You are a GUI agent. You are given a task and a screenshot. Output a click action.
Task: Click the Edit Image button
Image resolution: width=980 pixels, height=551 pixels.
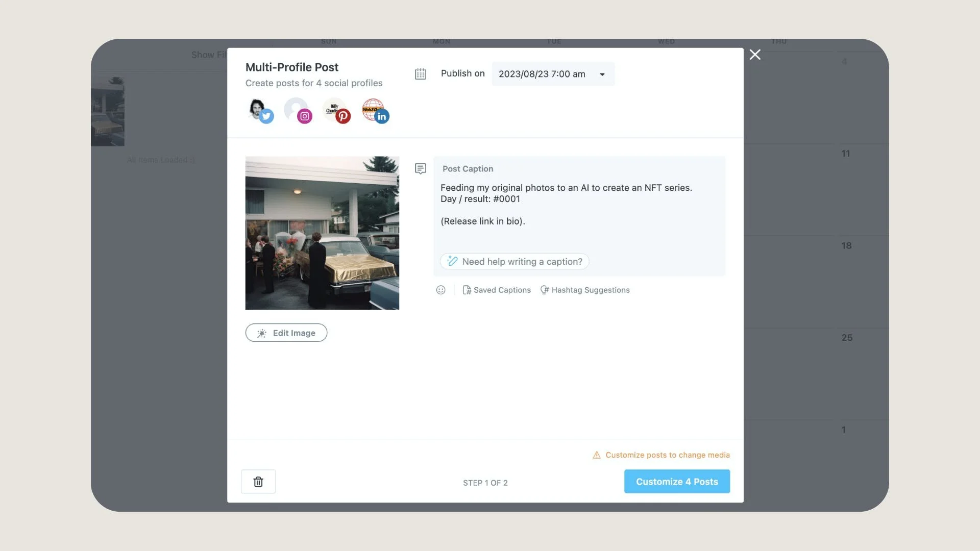pos(286,333)
